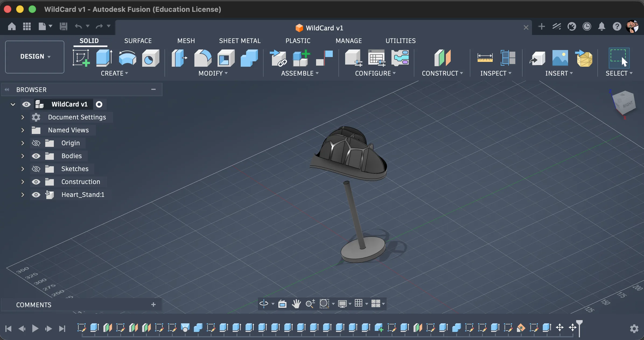Click the ViewCube RIGHT face
Viewport: 644px width, 340px height.
pos(628,104)
